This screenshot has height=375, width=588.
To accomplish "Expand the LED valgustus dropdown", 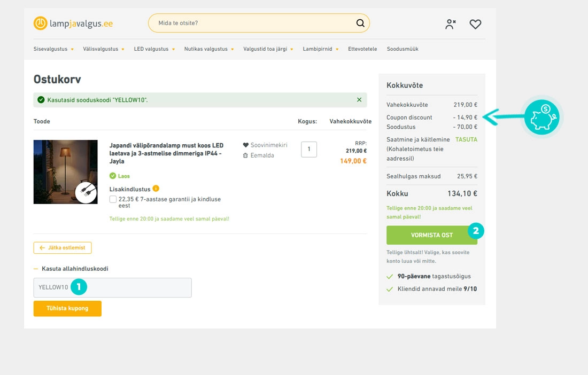I will click(x=154, y=49).
